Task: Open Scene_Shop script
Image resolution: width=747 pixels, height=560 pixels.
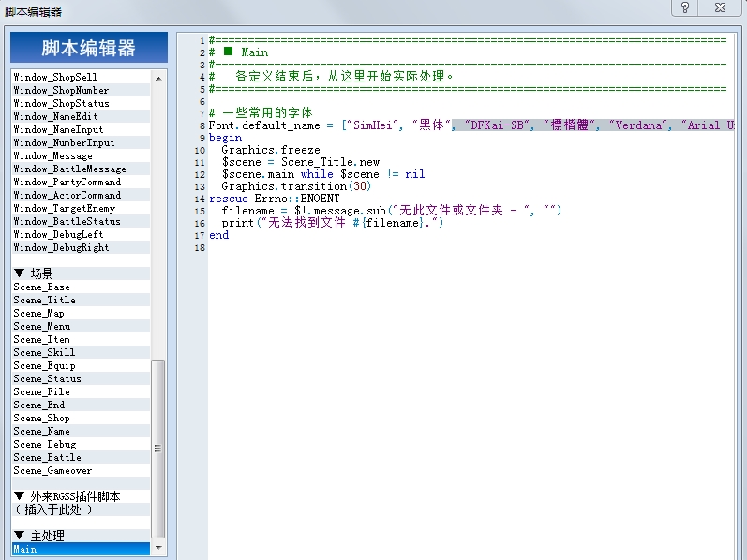Action: point(81,418)
